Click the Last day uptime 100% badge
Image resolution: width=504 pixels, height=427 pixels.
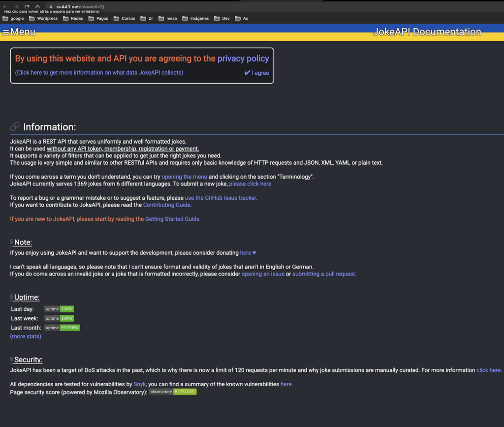pyautogui.click(x=59, y=309)
